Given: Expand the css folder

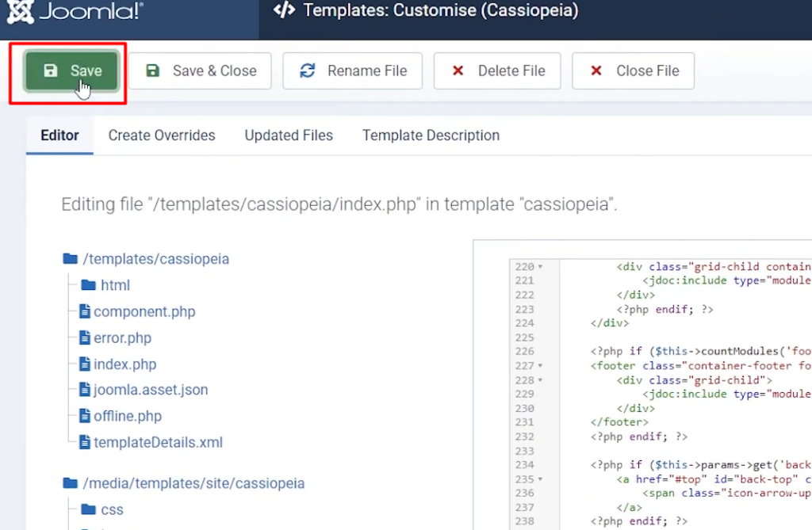Looking at the screenshot, I should 112,509.
